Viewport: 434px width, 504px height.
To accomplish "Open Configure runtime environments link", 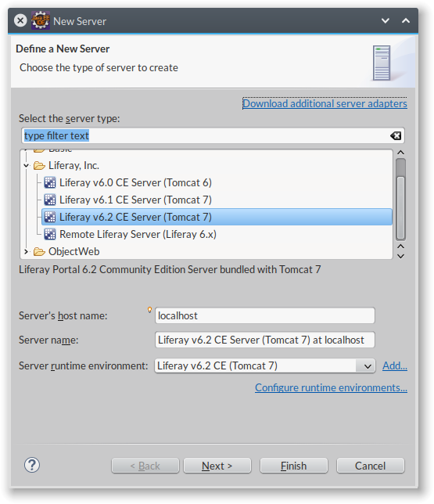I will [x=332, y=387].
